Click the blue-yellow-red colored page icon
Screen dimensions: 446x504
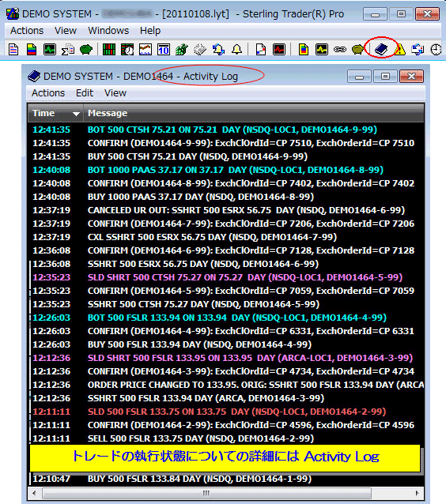pyautogui.click(x=32, y=50)
